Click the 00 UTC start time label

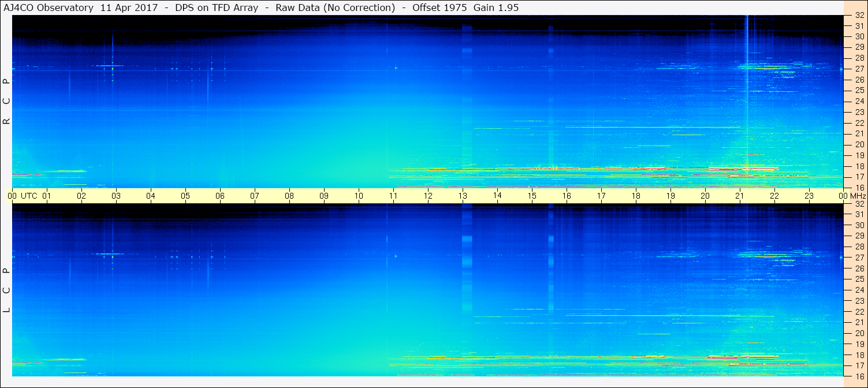[23, 196]
